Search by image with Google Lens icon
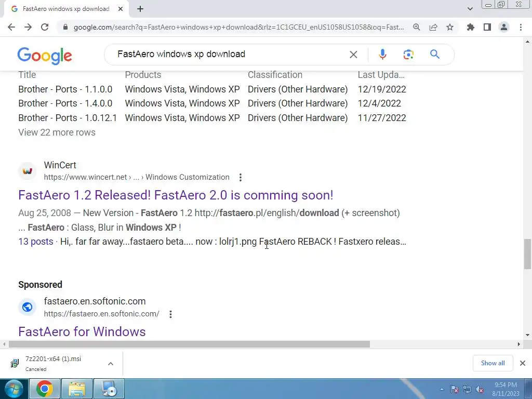The height and width of the screenshot is (399, 532). (408, 54)
